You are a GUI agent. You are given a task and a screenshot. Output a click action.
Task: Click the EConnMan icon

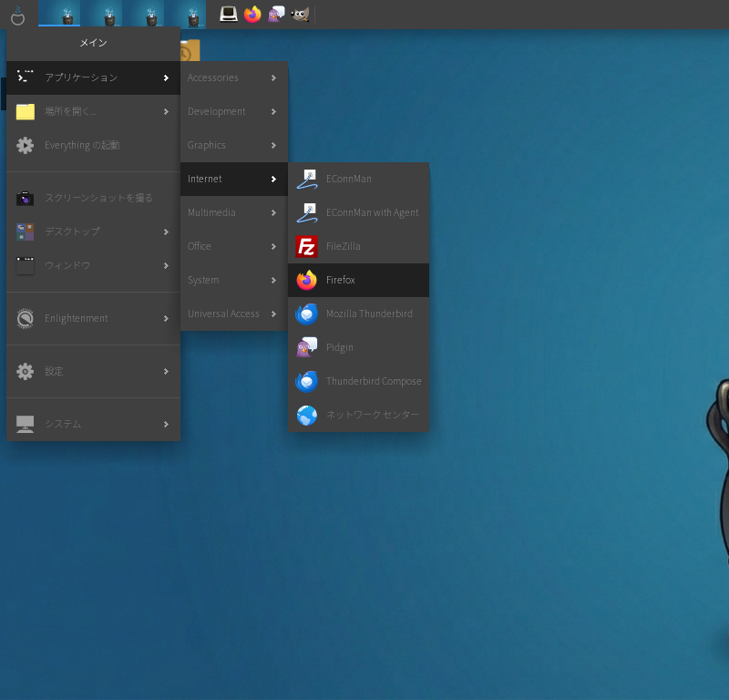click(307, 179)
